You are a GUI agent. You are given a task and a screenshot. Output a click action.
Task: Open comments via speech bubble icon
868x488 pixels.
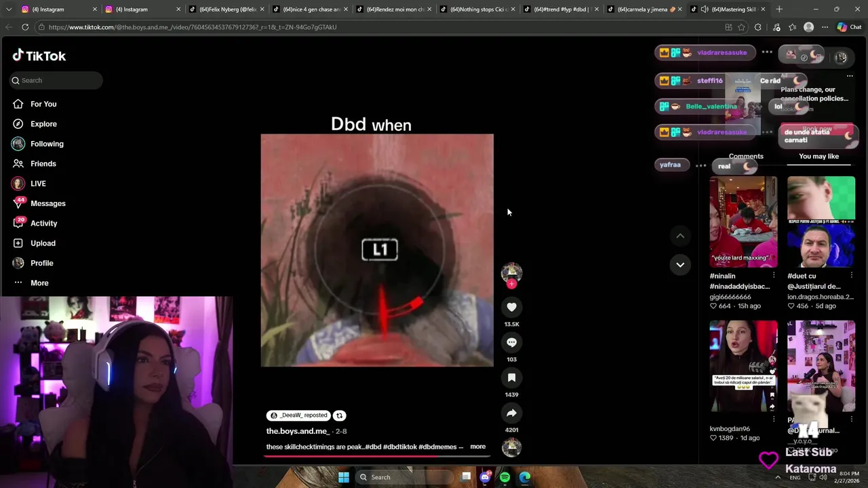(511, 342)
